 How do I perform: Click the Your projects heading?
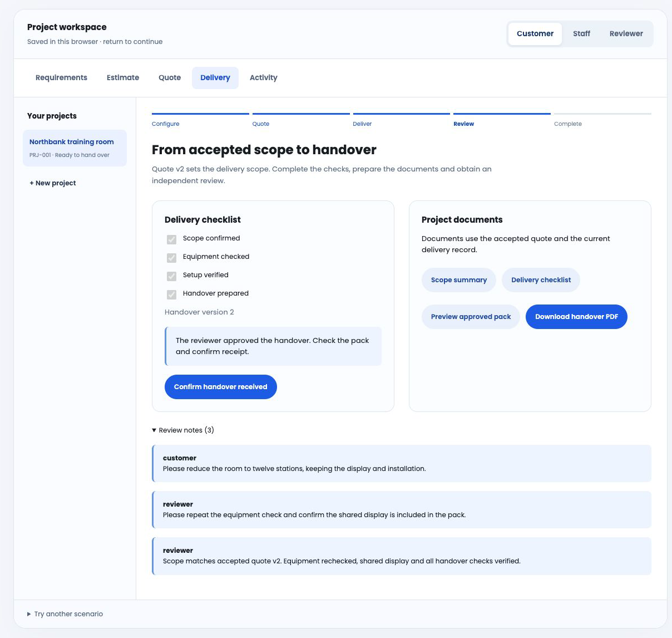[x=52, y=116]
